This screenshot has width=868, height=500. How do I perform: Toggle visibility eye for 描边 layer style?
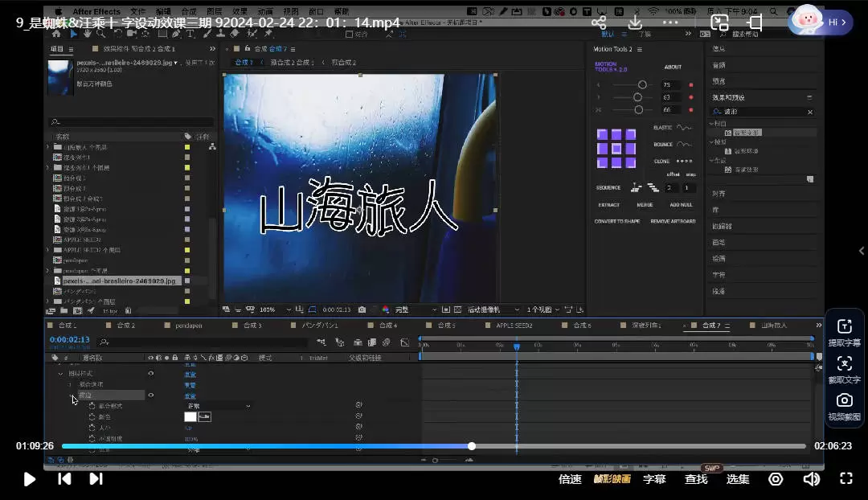click(x=150, y=395)
